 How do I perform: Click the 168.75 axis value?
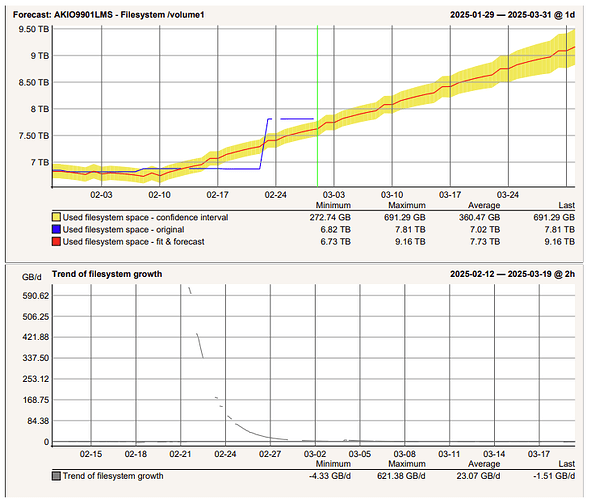pos(36,400)
